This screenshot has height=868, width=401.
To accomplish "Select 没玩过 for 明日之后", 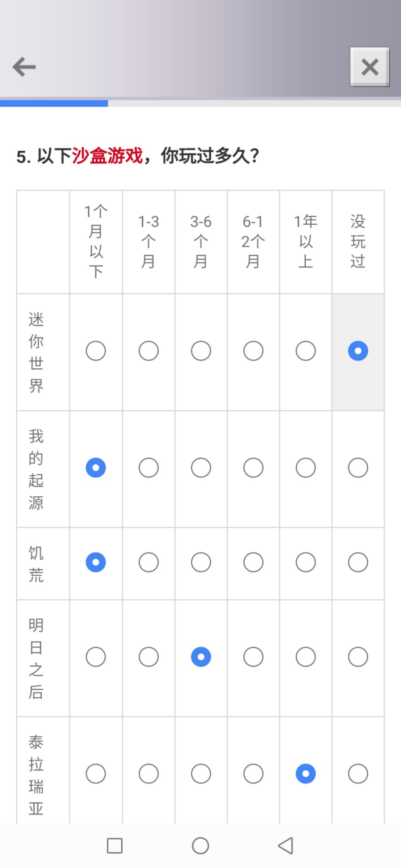I will point(358,657).
